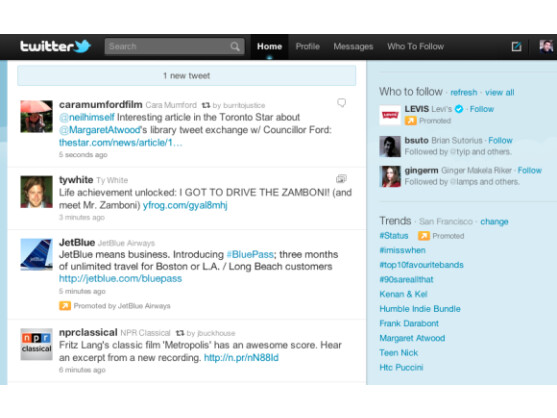The image size is (557, 418).
Task: Open LEVIS avatar in Who to follow
Action: (x=390, y=115)
